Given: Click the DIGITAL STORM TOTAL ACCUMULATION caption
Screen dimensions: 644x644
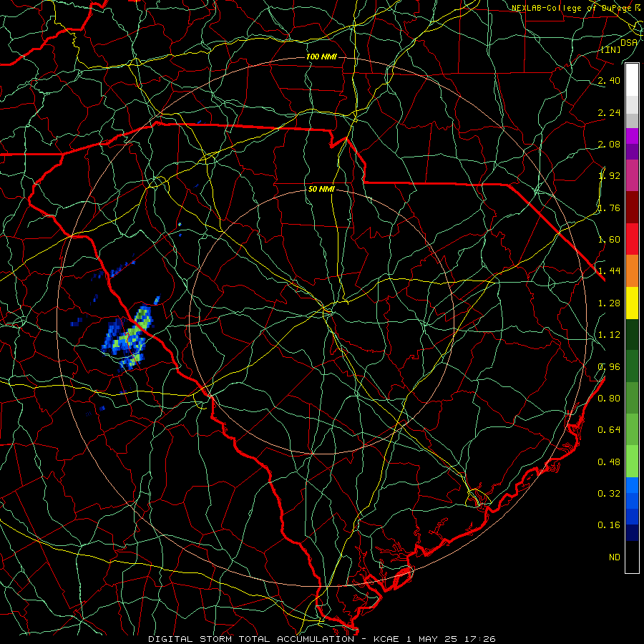Looking at the screenshot, I should click(x=251, y=639).
